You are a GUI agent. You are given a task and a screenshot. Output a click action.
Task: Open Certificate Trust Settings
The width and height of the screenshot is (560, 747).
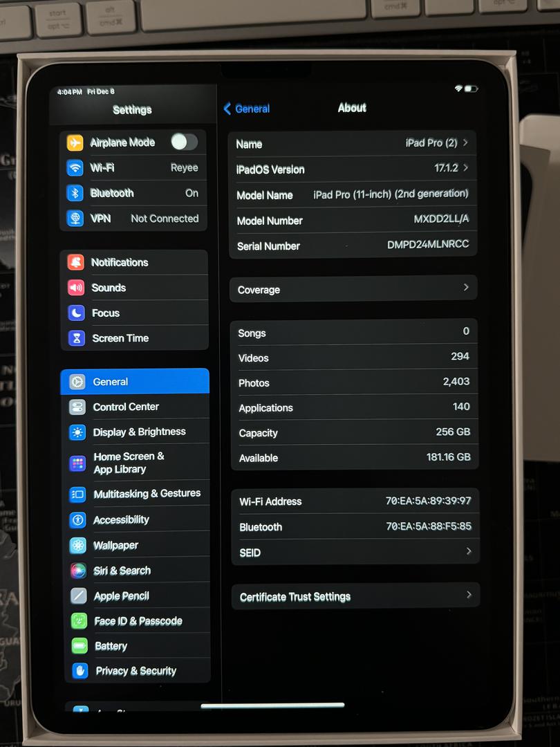(355, 596)
